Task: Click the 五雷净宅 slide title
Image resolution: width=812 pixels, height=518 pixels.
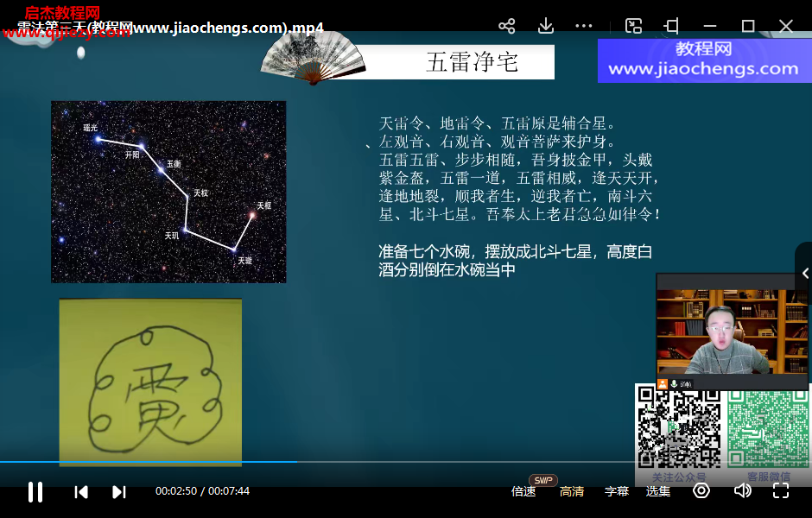Action: pos(472,62)
